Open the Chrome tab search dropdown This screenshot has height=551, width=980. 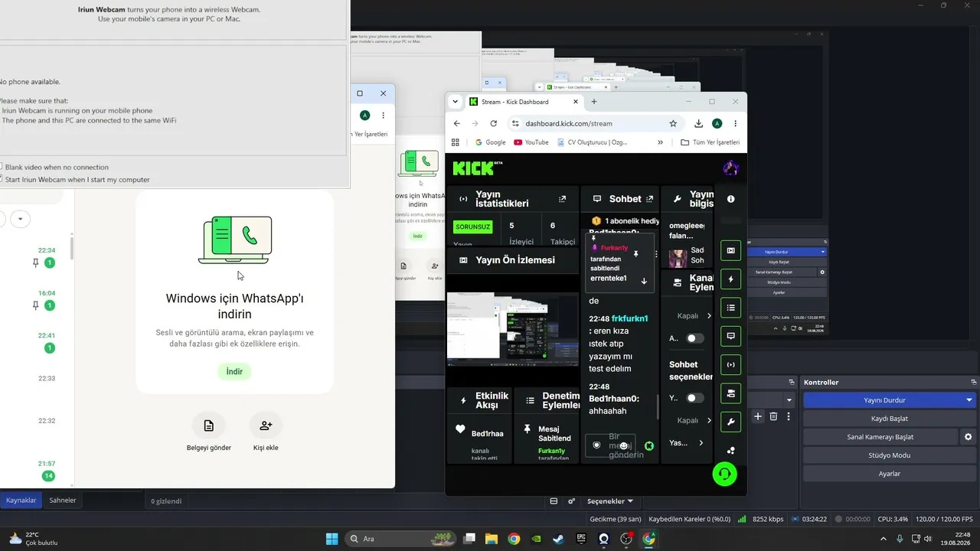pos(456,102)
